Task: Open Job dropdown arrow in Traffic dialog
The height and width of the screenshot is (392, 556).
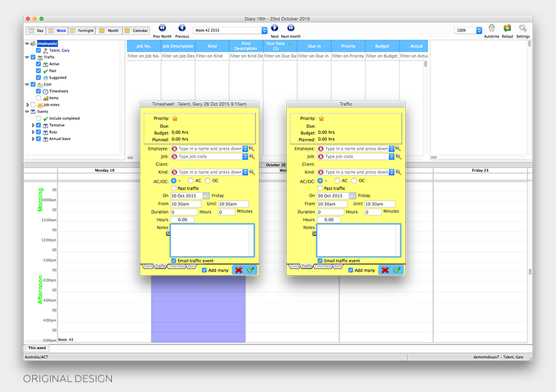Action: (x=392, y=157)
